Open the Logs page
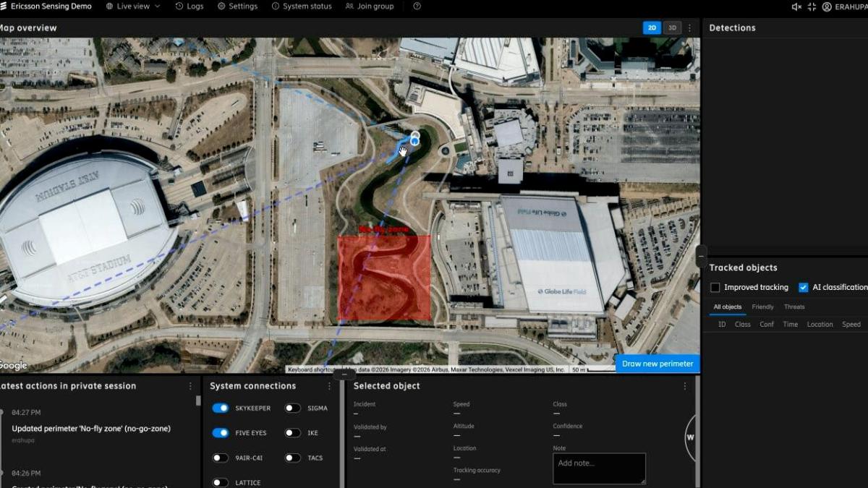The height and width of the screenshot is (488, 868). tap(190, 7)
